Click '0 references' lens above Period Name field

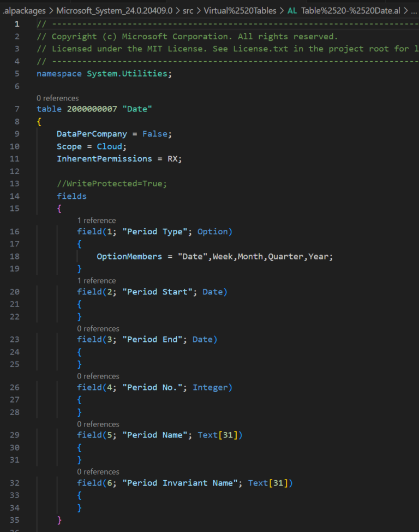point(98,424)
